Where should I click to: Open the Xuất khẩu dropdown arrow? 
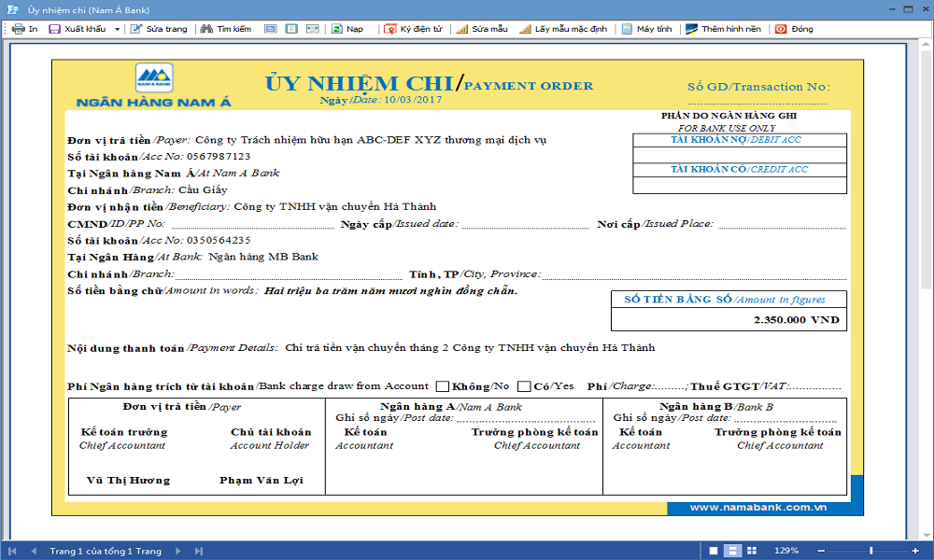tap(117, 29)
